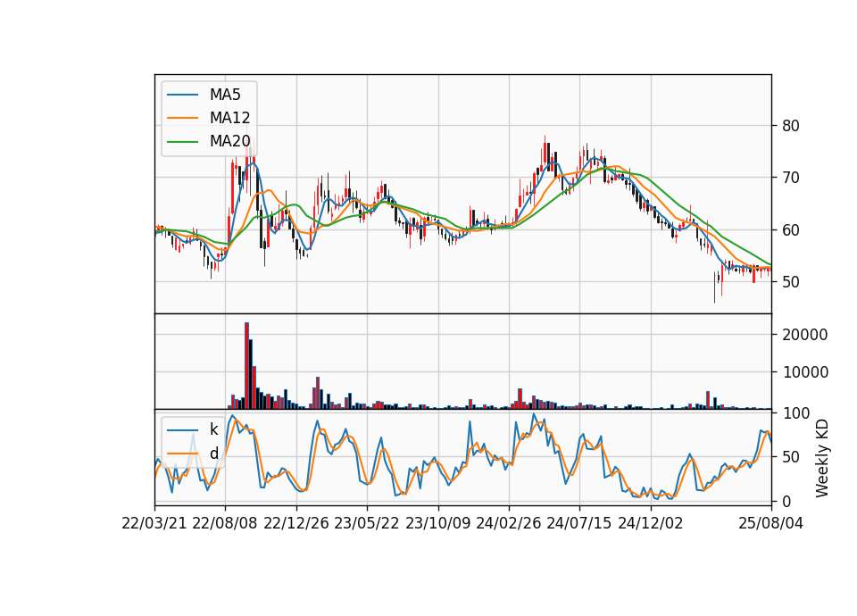Click the 24/12/02 date label
Screen dimensions: 857x616
coord(651,523)
